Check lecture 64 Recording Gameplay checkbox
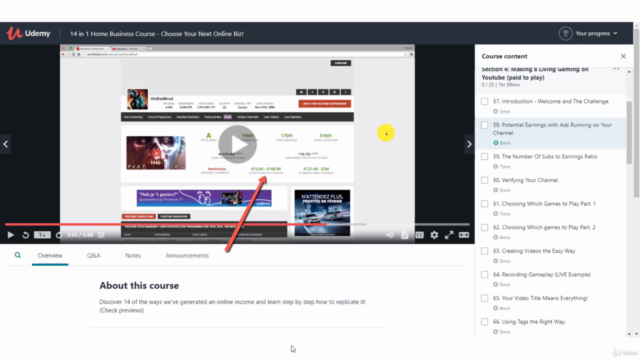This screenshot has width=640, height=360. pyautogui.click(x=484, y=275)
